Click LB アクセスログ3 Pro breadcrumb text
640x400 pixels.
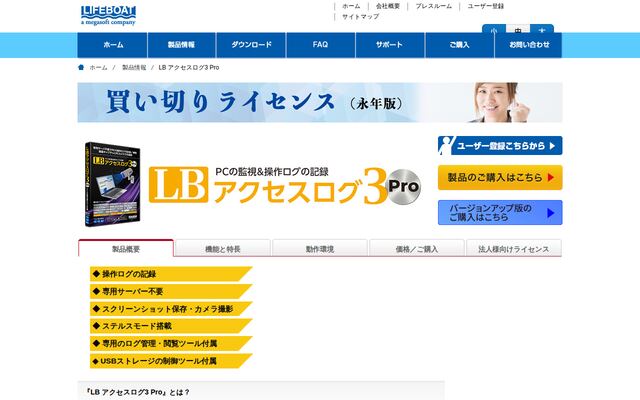189,67
